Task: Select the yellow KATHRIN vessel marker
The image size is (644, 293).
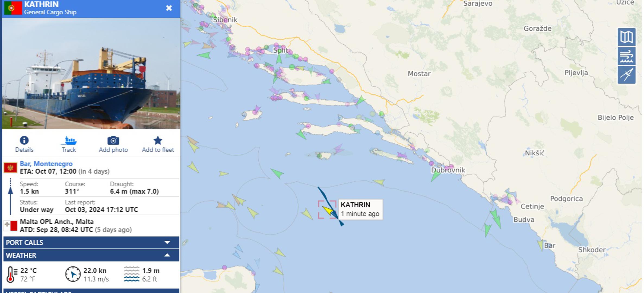Action: tap(328, 210)
